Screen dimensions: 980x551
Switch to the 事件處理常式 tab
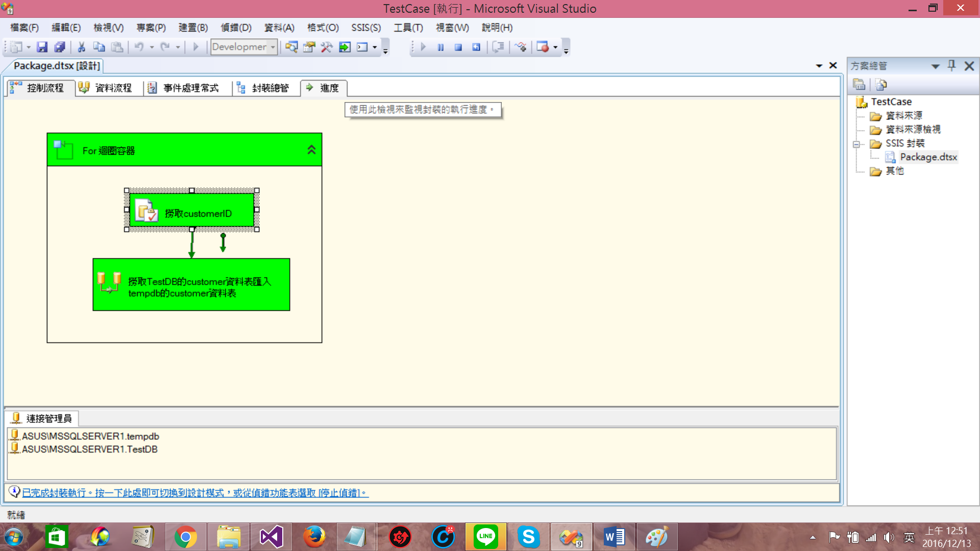coord(187,88)
